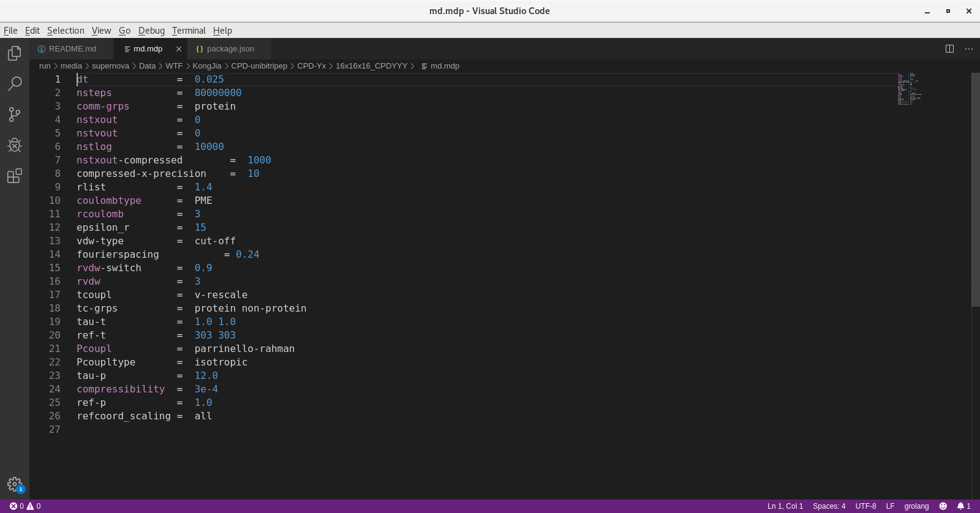Viewport: 980px width, 513px height.
Task: Open the Terminal menu
Action: pyautogui.click(x=189, y=31)
